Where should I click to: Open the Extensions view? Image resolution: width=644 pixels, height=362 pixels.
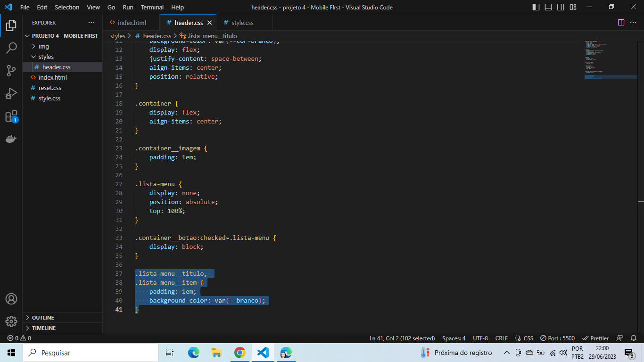pyautogui.click(x=11, y=116)
